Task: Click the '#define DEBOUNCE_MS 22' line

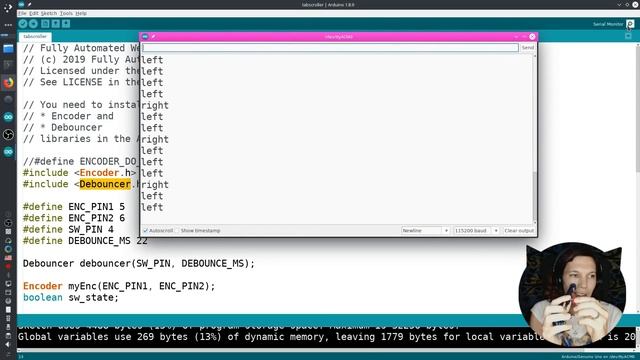Action: tap(85, 241)
